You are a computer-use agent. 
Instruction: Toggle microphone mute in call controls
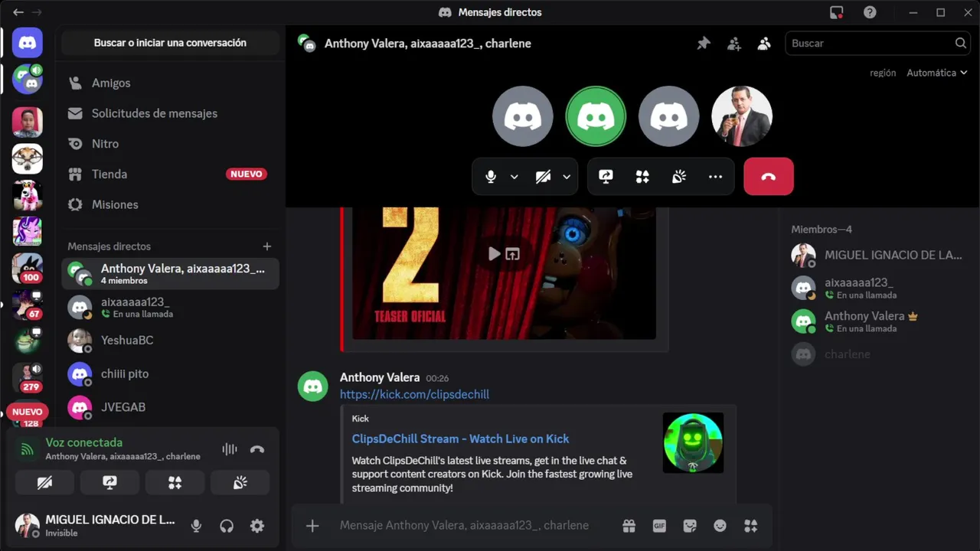[491, 177]
